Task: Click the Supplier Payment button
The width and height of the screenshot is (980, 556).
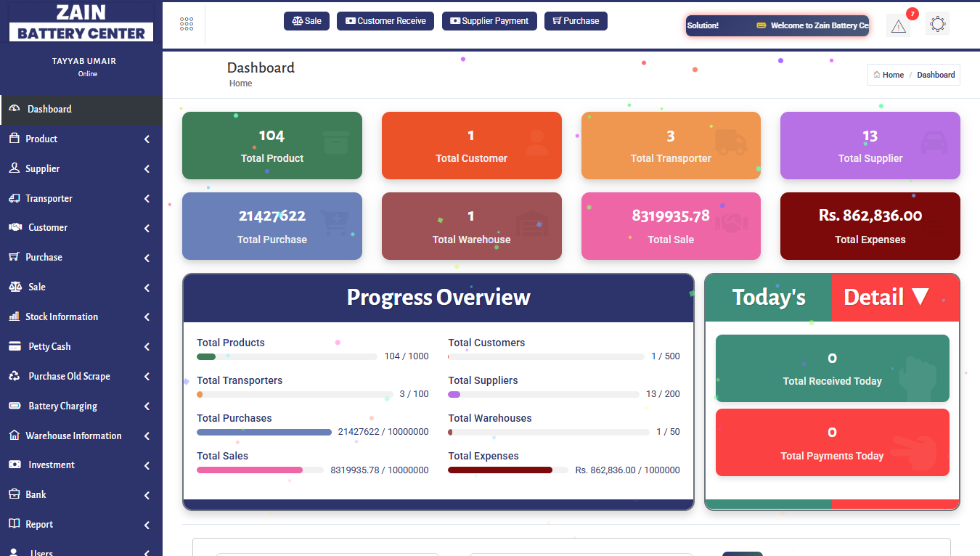Action: click(x=489, y=21)
